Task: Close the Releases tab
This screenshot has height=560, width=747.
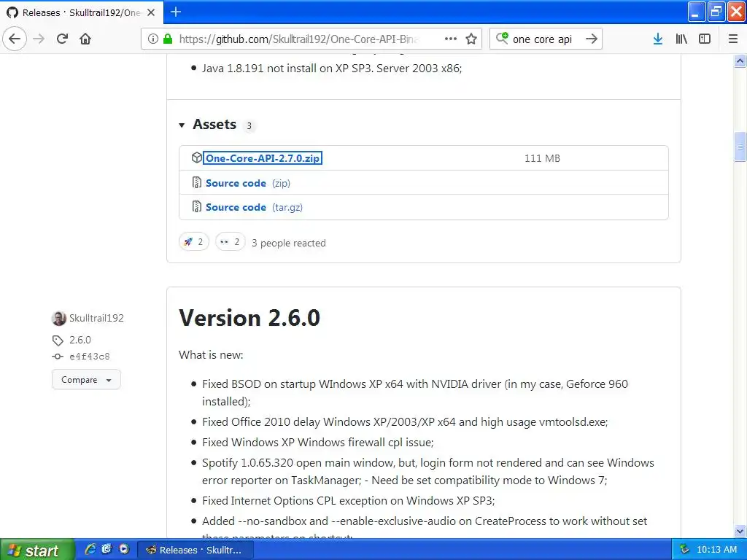Action: pos(151,12)
